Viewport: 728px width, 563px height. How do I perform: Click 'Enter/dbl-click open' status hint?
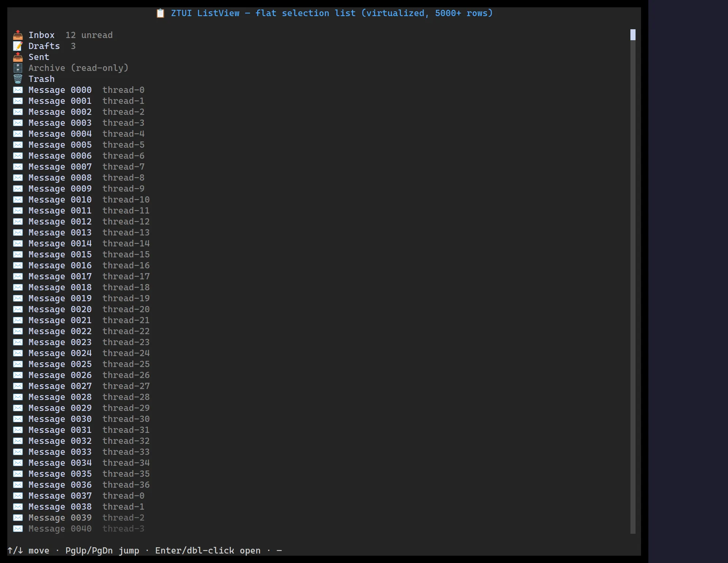(208, 551)
